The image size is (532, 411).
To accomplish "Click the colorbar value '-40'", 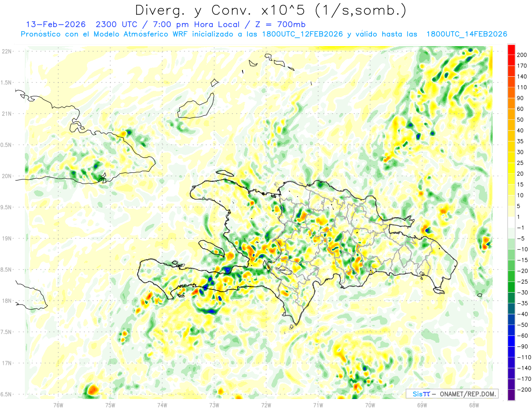I will pos(524,314).
